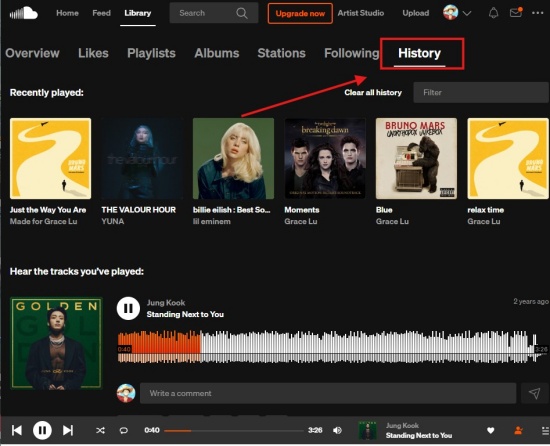Click the SoundCloud logo
The width and height of the screenshot is (550, 446).
pyautogui.click(x=24, y=13)
